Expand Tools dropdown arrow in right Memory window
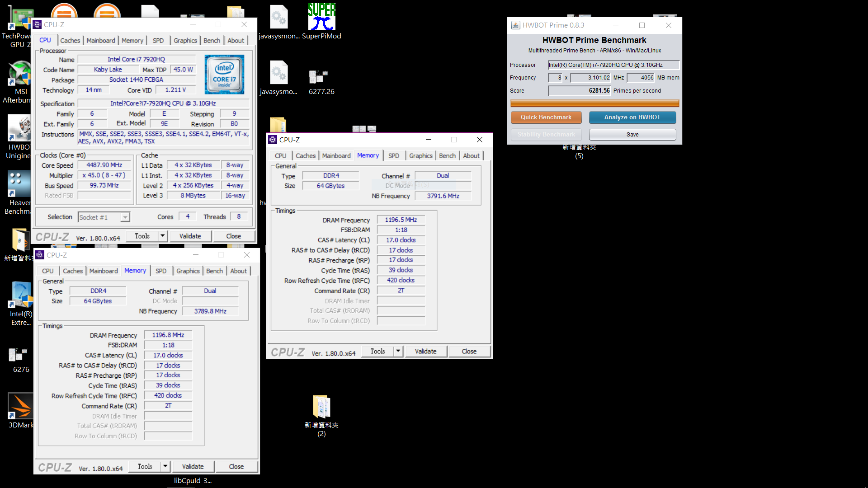This screenshot has height=488, width=868. coord(398,351)
